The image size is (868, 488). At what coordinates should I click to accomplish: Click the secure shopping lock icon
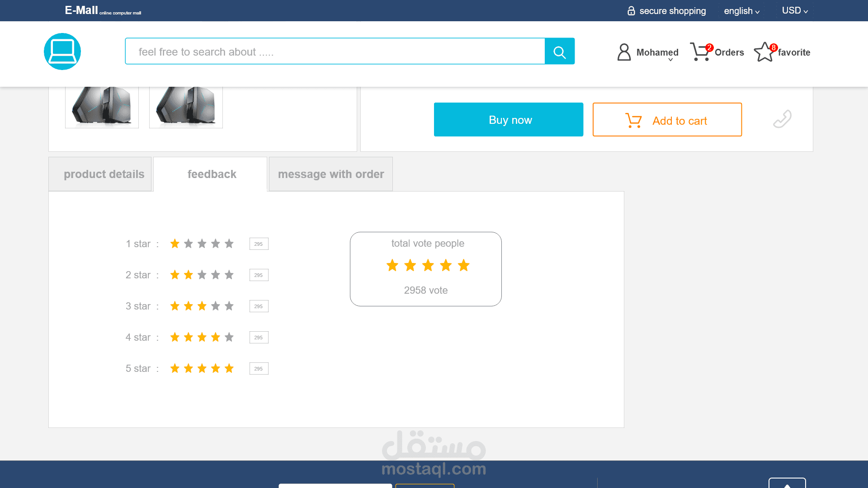631,11
